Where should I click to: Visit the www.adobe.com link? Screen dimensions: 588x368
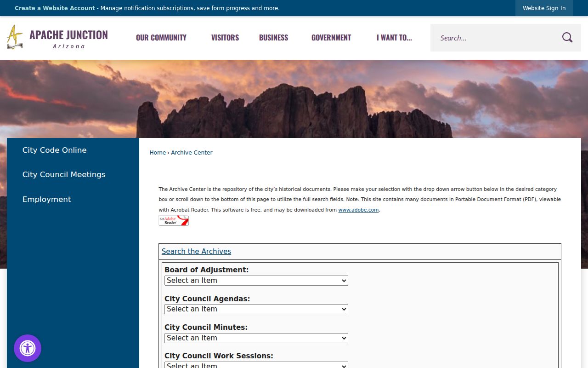[x=358, y=210]
